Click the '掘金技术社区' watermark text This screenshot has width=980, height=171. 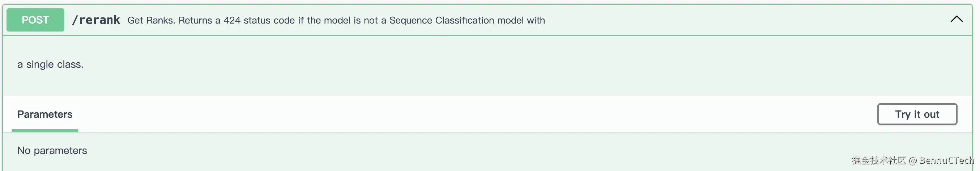click(879, 160)
